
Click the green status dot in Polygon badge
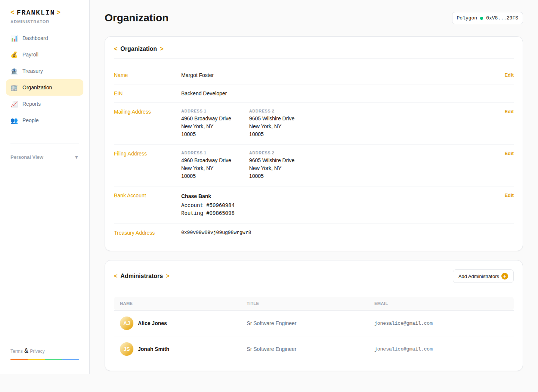(482, 18)
